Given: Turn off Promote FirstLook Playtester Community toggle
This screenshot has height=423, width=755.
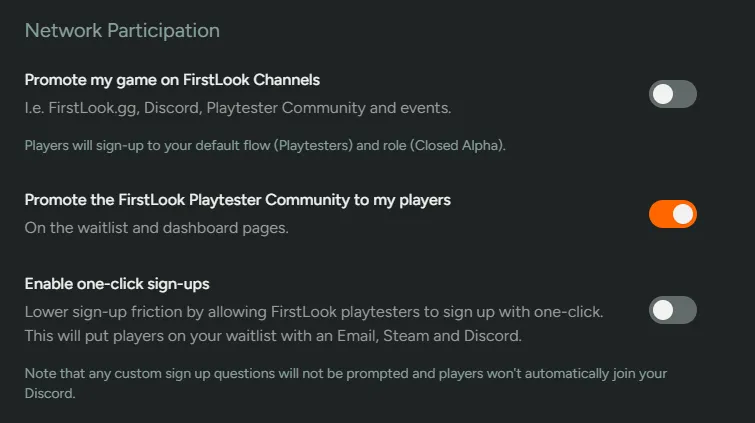Looking at the screenshot, I should (x=672, y=214).
